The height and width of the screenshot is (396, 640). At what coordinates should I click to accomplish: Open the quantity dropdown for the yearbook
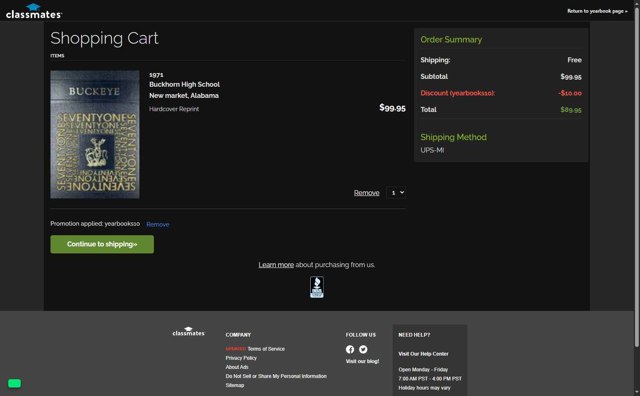click(396, 193)
